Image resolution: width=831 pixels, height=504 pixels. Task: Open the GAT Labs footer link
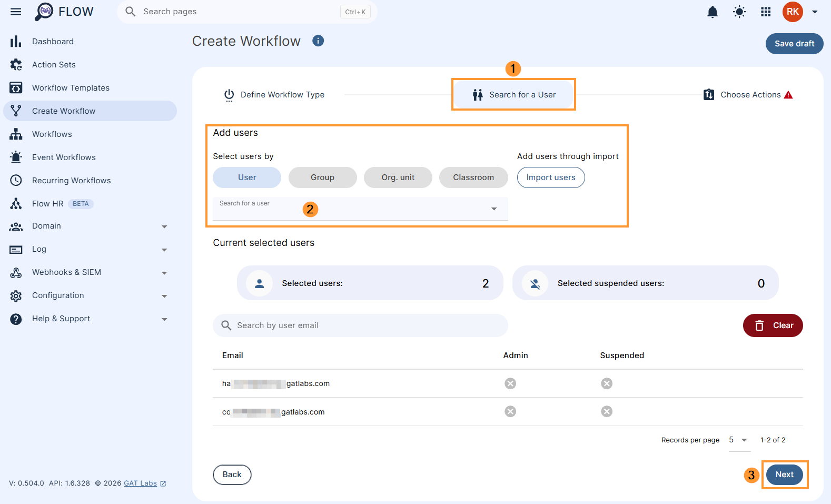[x=145, y=483]
